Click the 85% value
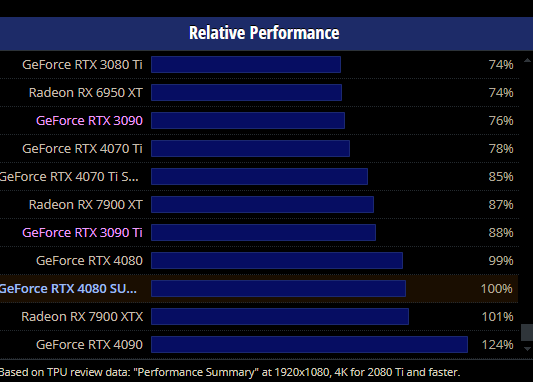The width and height of the screenshot is (533, 382). (501, 177)
